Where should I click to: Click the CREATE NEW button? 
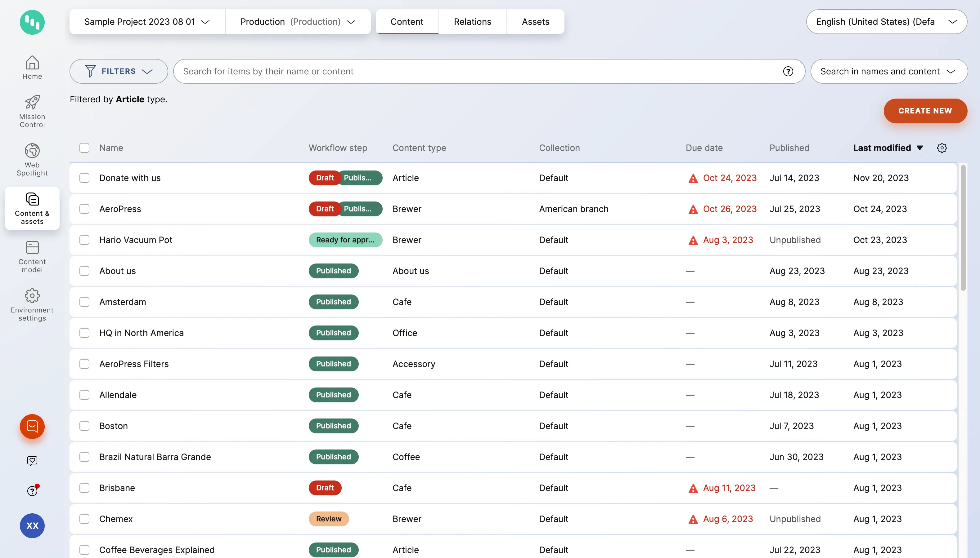(925, 111)
